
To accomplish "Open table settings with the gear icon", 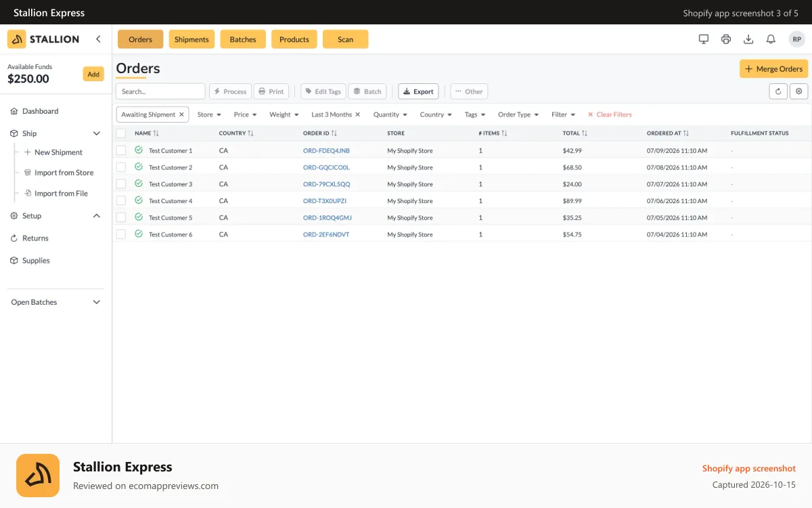I will coord(799,91).
